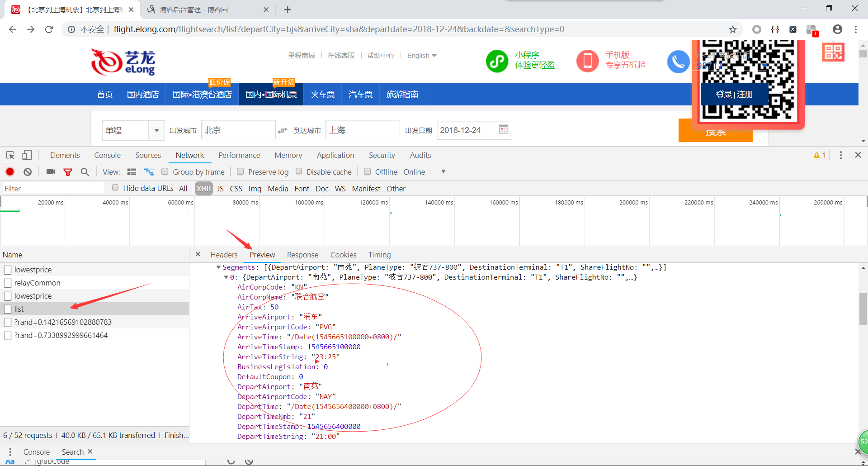868x466 pixels.
Task: Click the 登录|注册 button
Action: tap(734, 94)
